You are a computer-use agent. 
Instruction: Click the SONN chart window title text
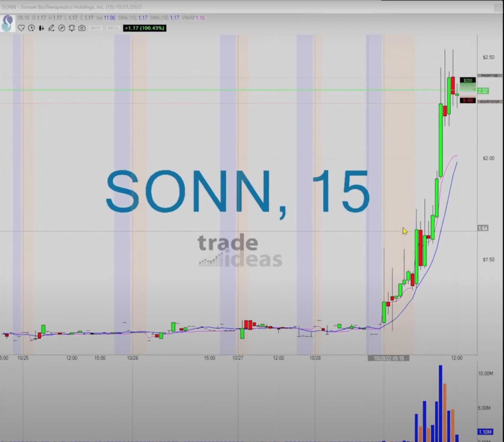pyautogui.click(x=72, y=7)
